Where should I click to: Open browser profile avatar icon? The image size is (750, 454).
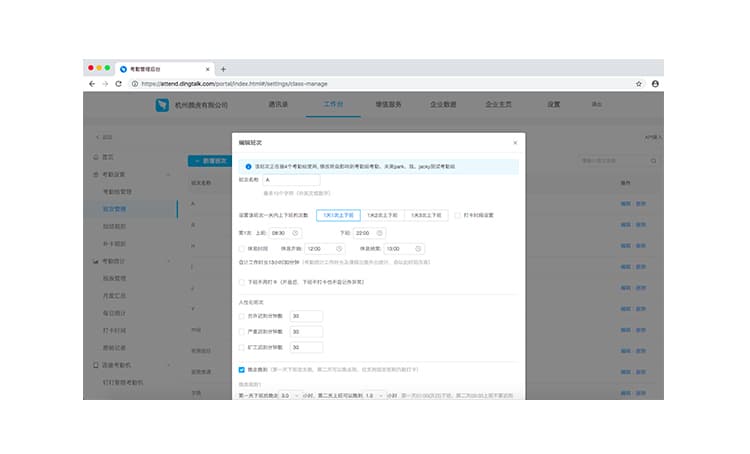coord(655,84)
